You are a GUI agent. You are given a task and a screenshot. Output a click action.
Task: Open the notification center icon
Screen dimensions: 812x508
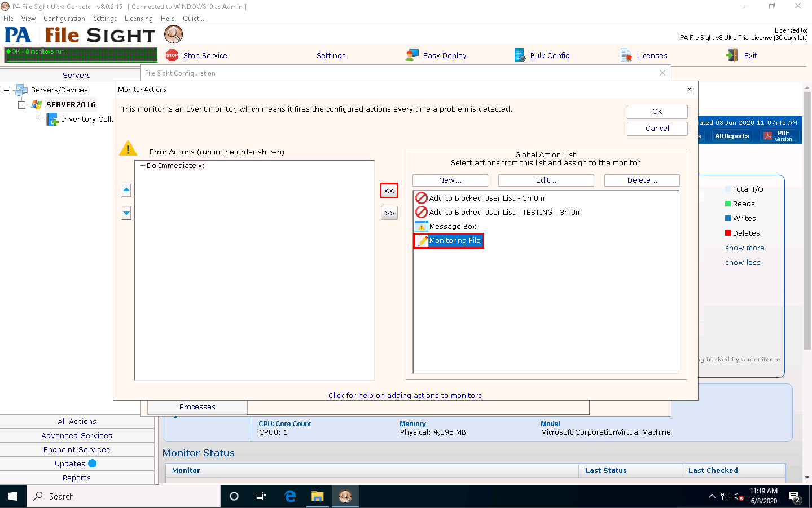tap(795, 497)
